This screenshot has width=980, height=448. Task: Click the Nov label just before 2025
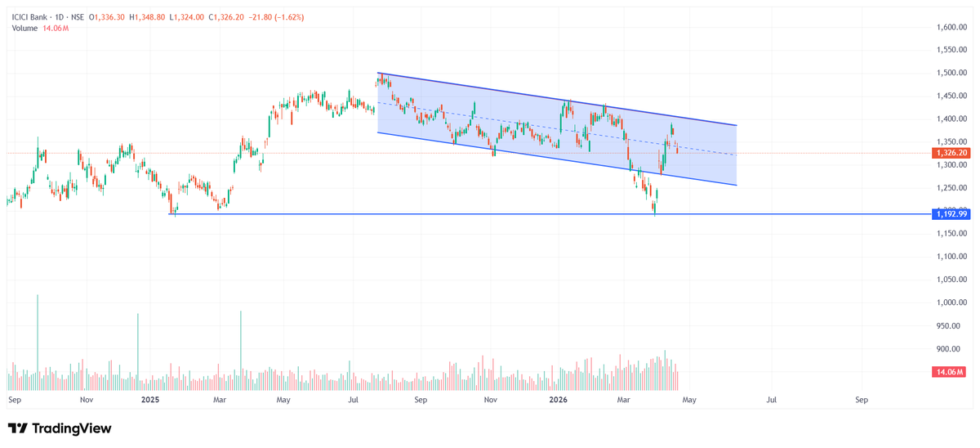(x=87, y=401)
